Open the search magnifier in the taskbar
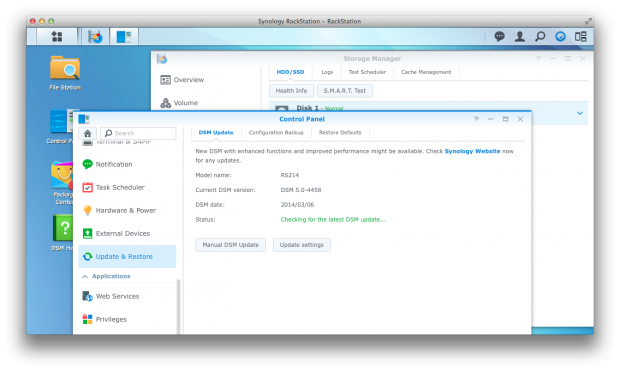Screen dimensions: 620x371 (x=540, y=37)
